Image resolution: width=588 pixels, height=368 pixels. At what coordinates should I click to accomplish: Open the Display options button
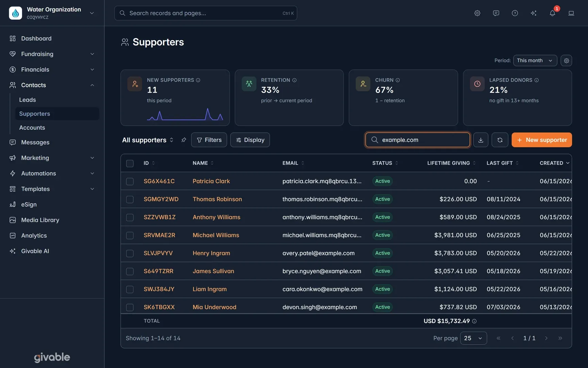click(x=250, y=140)
